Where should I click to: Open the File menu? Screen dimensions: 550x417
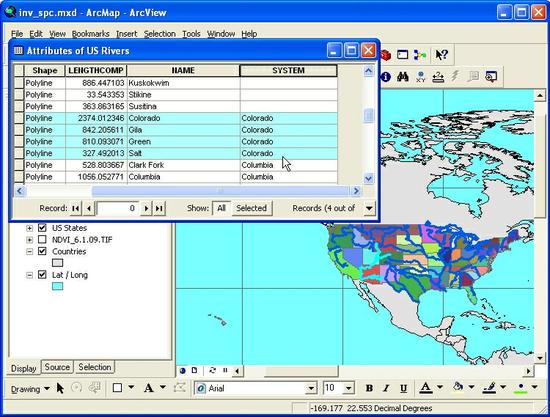[17, 34]
